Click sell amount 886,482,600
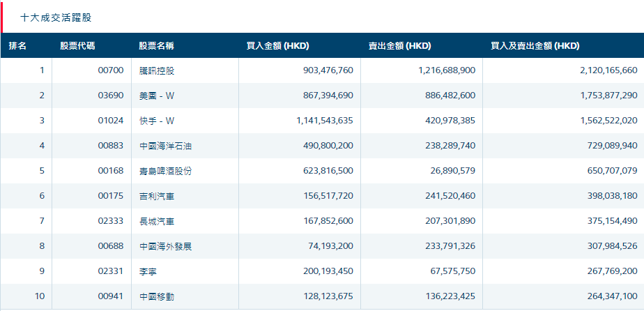The height and width of the screenshot is (311, 644). 450,96
